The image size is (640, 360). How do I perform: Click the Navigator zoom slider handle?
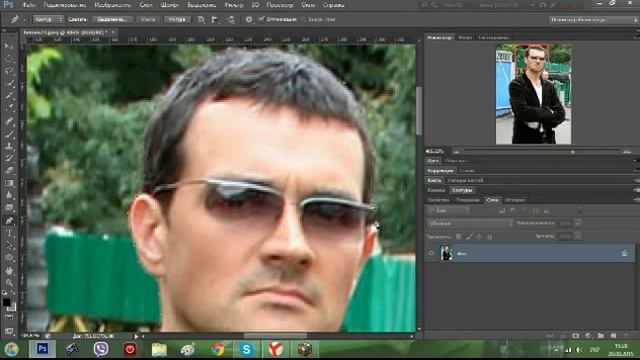tap(573, 152)
